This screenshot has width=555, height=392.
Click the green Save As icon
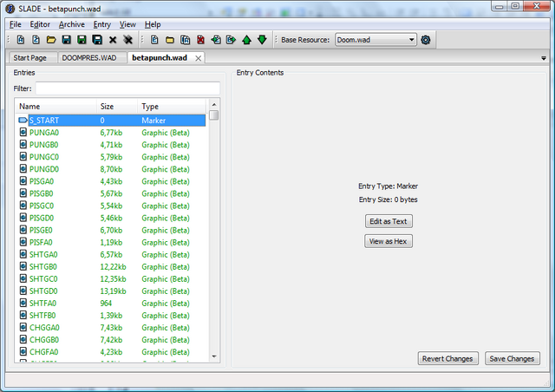[82, 40]
